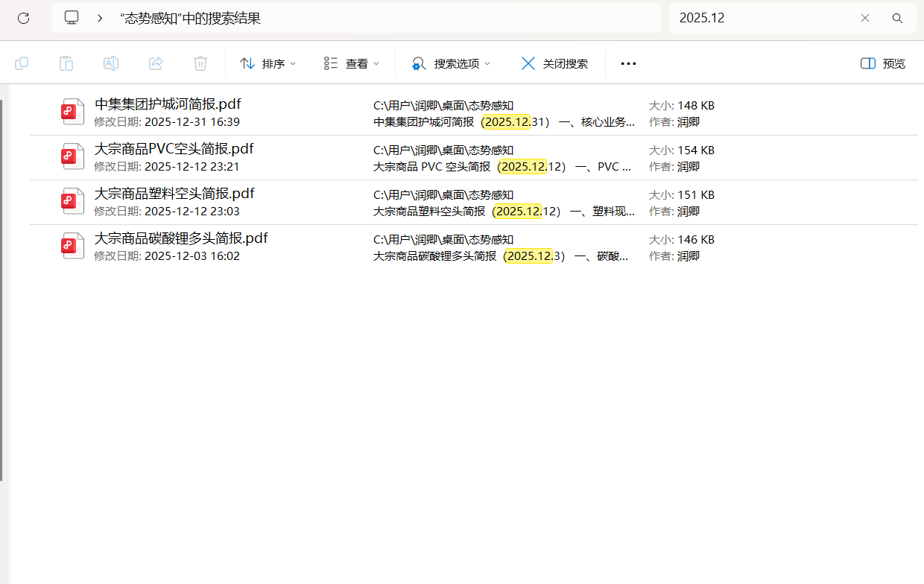Viewport: 924px width, 584px height.
Task: Click the folder path of 大宗商品碳酸锂多头简报.pdf
Action: [443, 240]
